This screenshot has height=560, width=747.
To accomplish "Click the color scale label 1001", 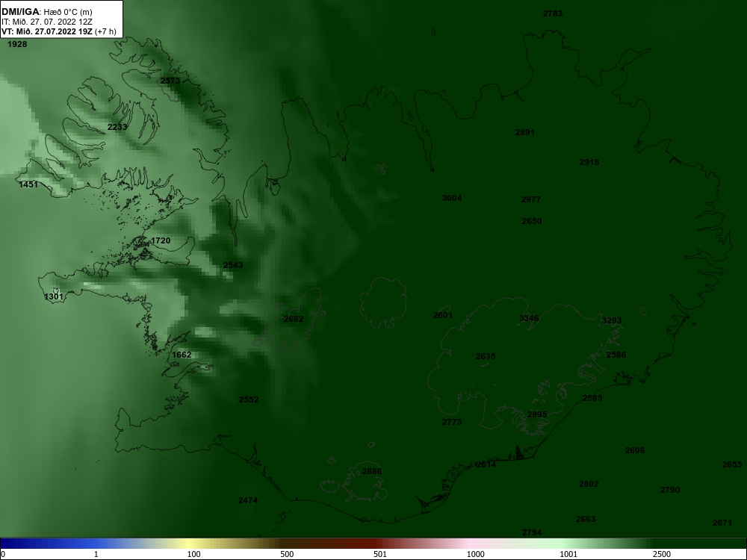I will pos(568,554).
